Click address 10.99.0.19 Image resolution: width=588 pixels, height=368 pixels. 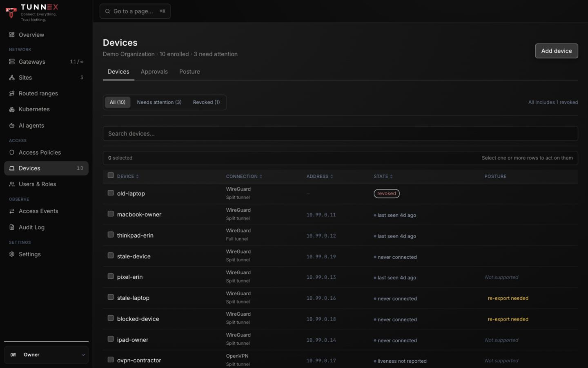click(x=321, y=257)
